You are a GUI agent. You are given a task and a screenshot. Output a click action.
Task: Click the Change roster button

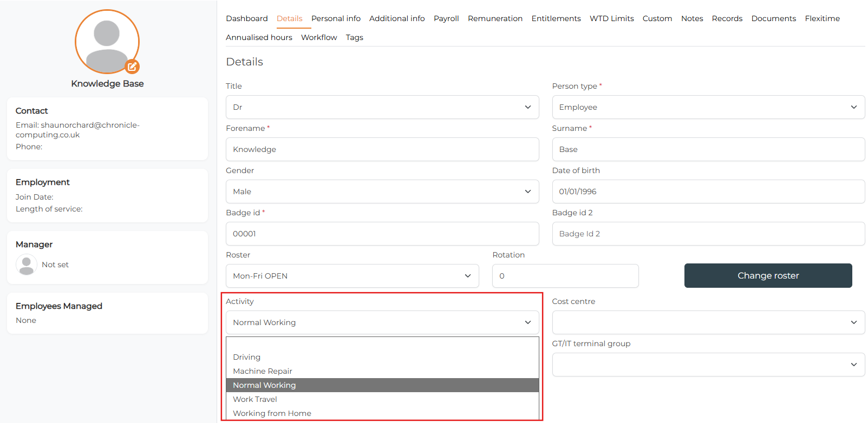768,275
